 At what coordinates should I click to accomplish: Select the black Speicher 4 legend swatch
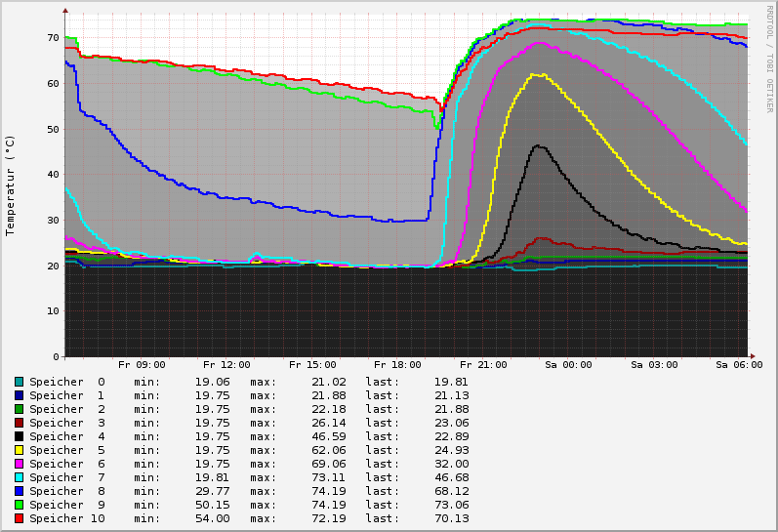click(x=19, y=436)
